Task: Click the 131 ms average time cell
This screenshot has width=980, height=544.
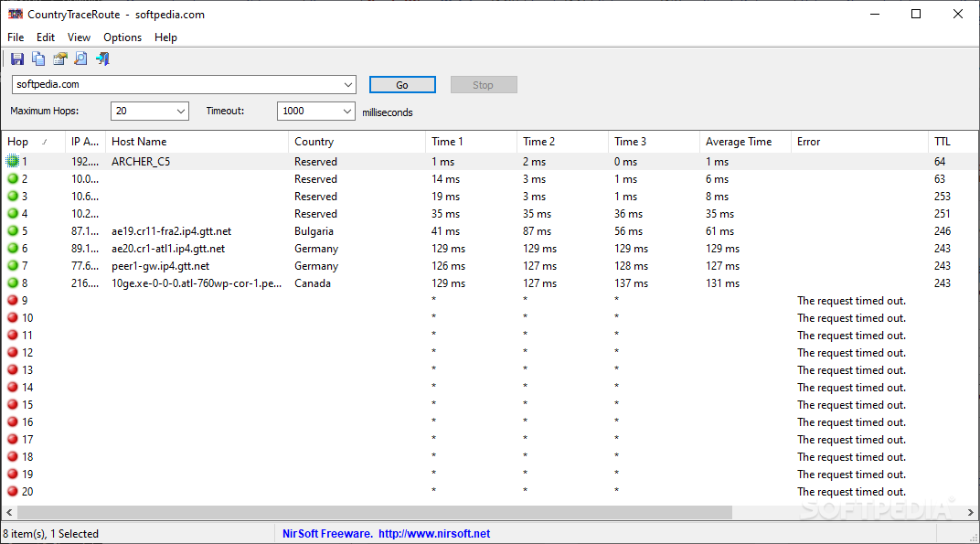Action: click(722, 283)
